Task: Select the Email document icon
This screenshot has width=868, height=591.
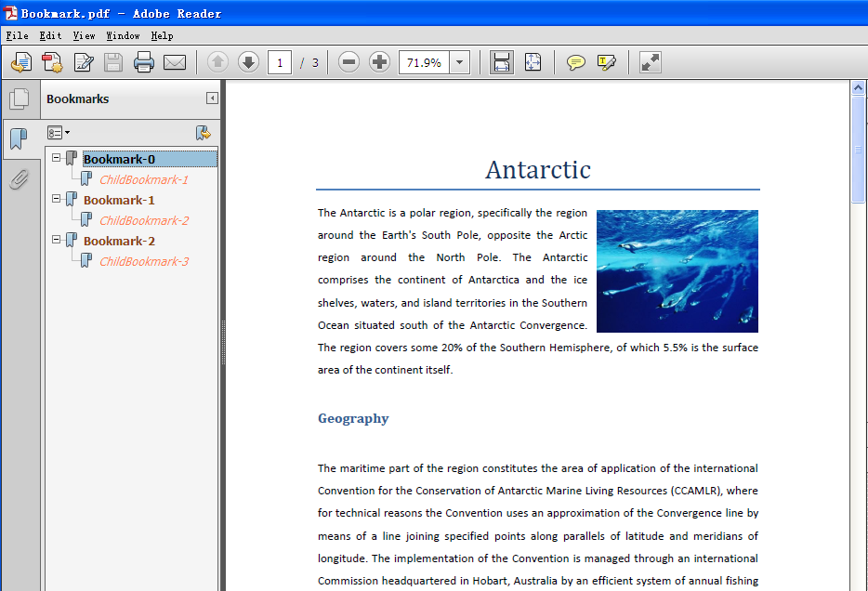Action: (x=177, y=61)
